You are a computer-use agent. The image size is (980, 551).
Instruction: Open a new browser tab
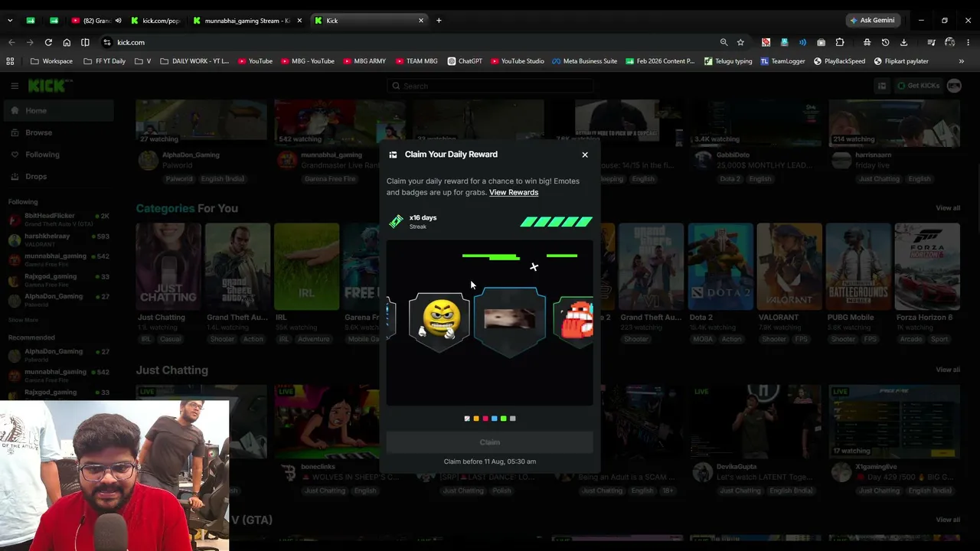[439, 21]
